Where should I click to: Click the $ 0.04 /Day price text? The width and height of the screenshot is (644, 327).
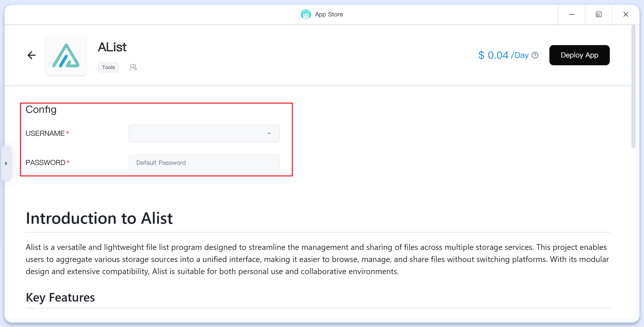click(x=503, y=55)
